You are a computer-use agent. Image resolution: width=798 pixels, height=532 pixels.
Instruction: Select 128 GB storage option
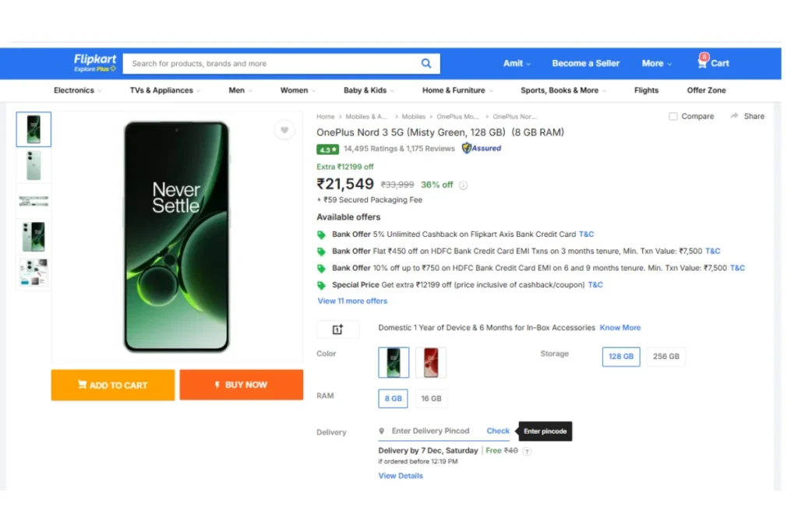621,357
